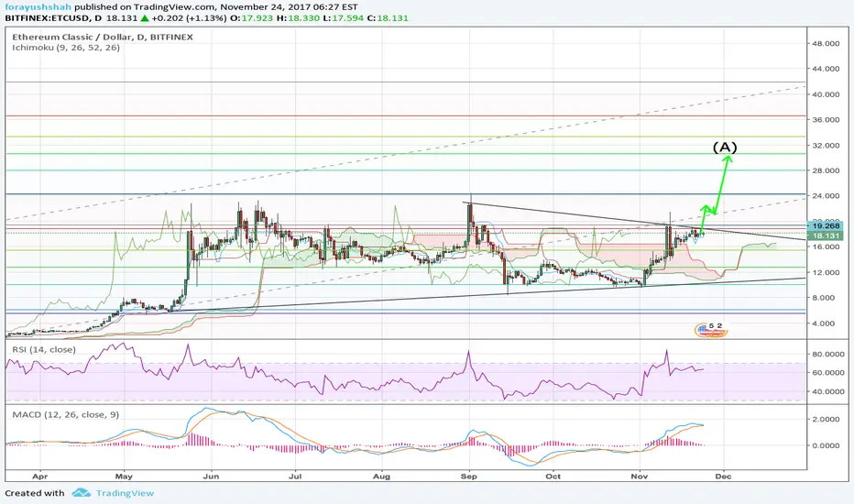The height and width of the screenshot is (504, 854).
Task: Click the 19.268 price label on the axis
Action: coord(826,225)
